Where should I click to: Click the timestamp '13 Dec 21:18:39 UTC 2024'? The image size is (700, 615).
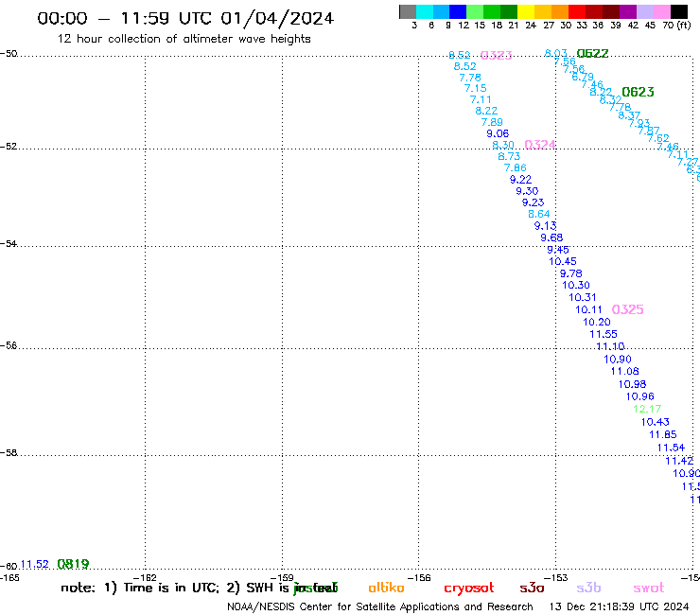point(620,607)
